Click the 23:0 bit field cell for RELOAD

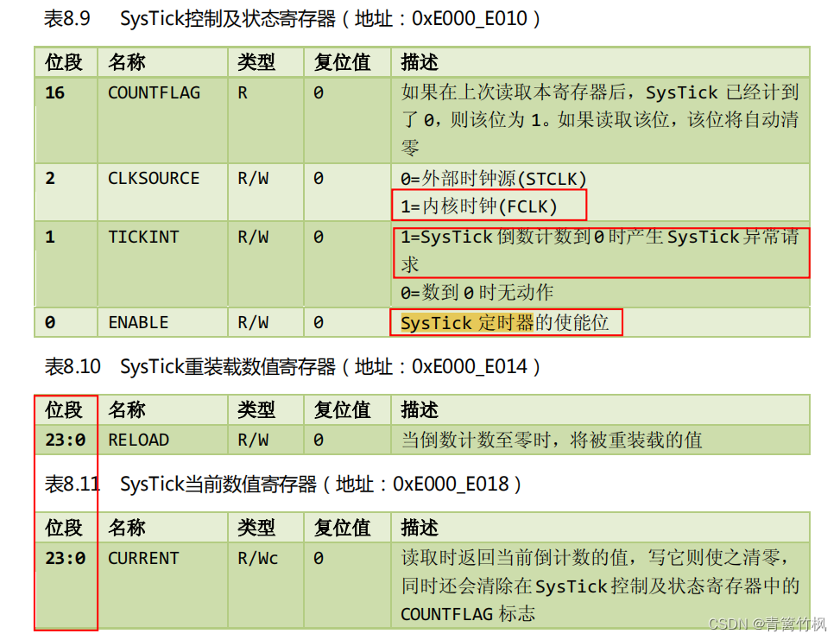pyautogui.click(x=60, y=440)
